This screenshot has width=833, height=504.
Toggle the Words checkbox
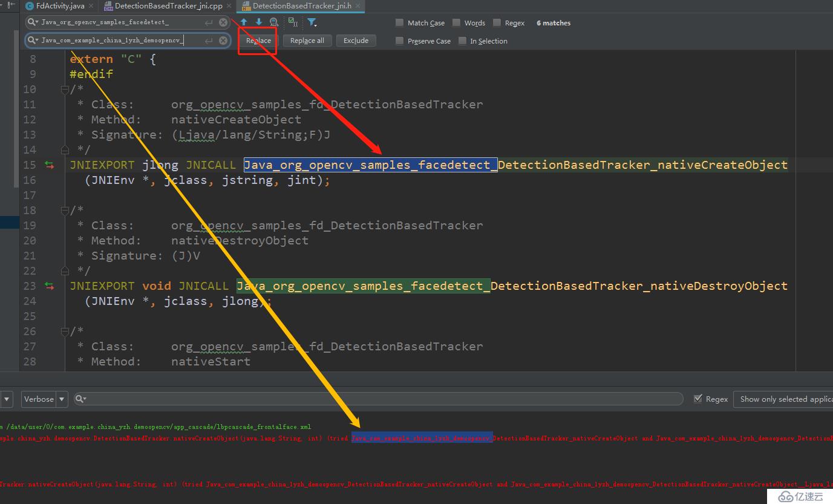tap(456, 23)
